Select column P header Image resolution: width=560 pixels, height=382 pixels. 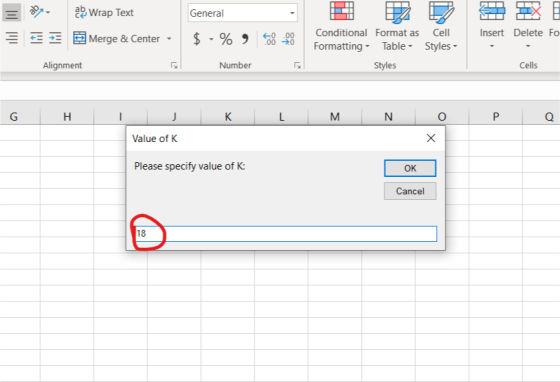[496, 117]
